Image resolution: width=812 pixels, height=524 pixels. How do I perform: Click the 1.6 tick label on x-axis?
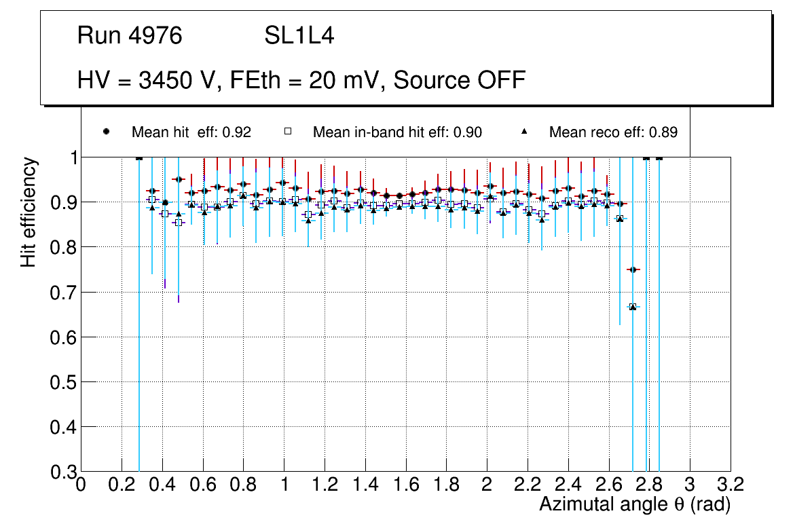(x=405, y=485)
